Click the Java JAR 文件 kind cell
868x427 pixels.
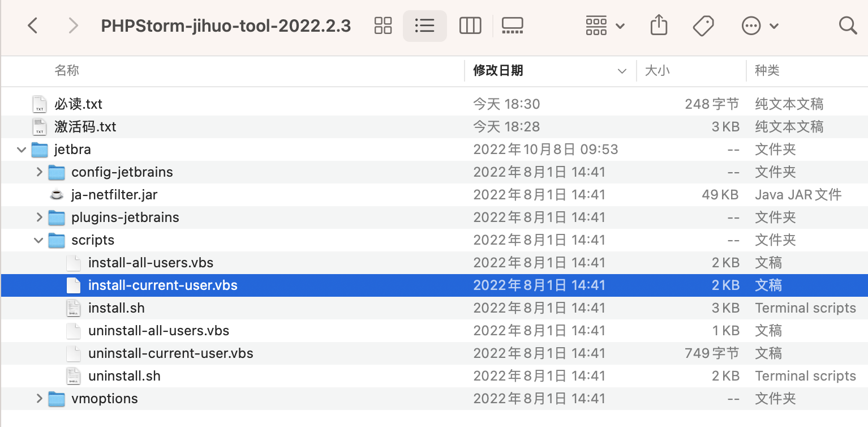coord(798,195)
